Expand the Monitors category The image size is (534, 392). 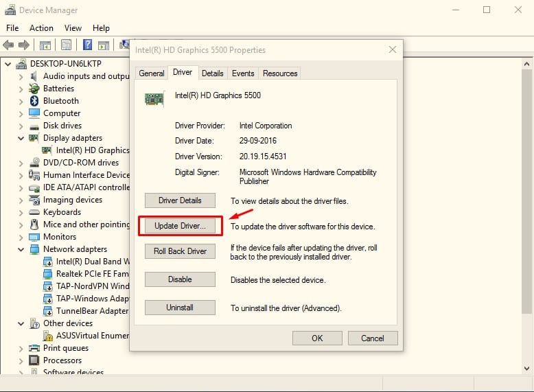pos(21,237)
